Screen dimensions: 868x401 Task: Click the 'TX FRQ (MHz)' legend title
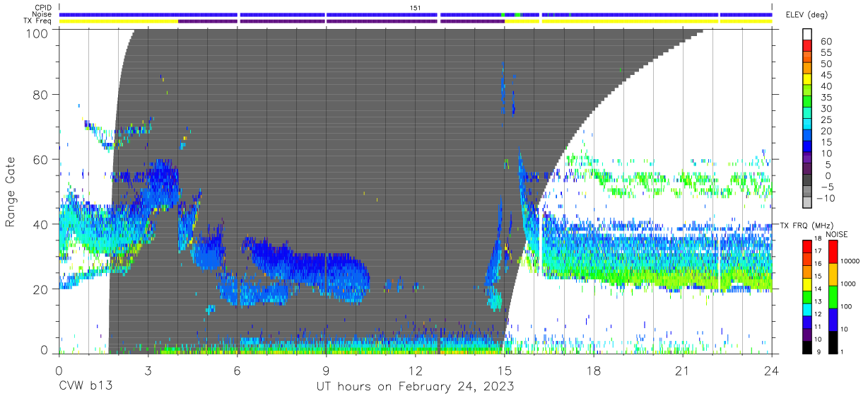[806, 225]
